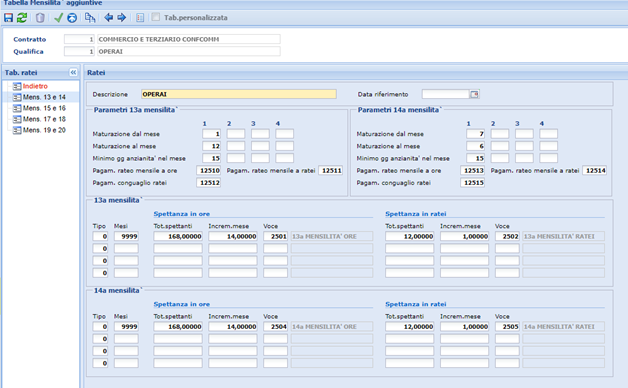Click Pagam. conguaglio ratei field 12515

(x=473, y=183)
